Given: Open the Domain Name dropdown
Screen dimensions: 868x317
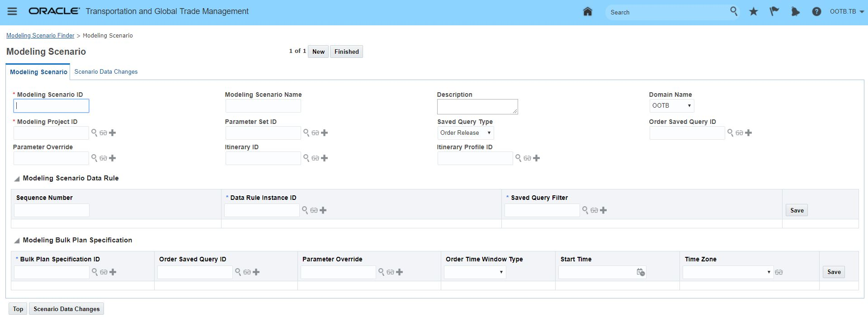Looking at the screenshot, I should pos(671,105).
